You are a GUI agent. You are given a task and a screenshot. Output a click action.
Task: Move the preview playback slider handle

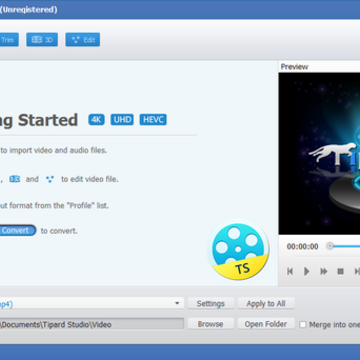tap(330, 246)
